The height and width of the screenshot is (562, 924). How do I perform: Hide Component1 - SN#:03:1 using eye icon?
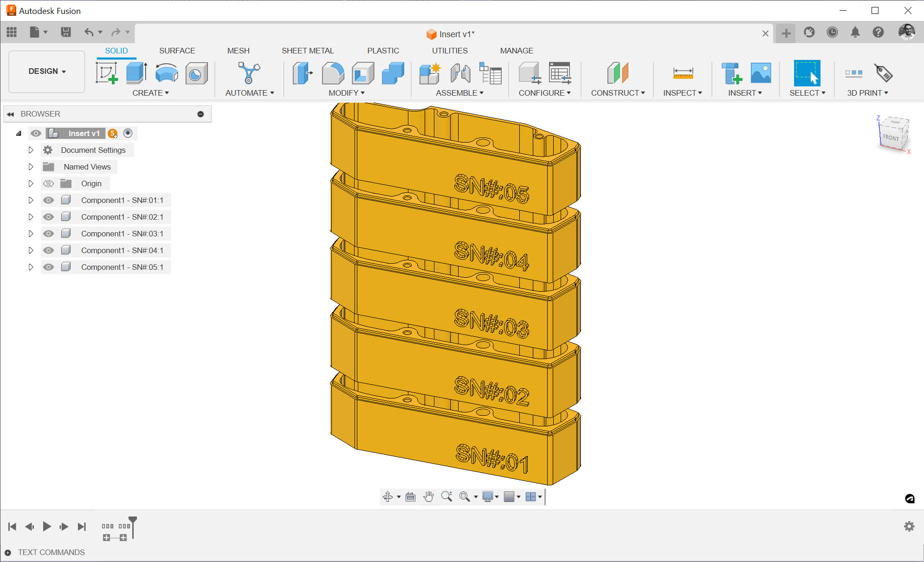coord(48,234)
